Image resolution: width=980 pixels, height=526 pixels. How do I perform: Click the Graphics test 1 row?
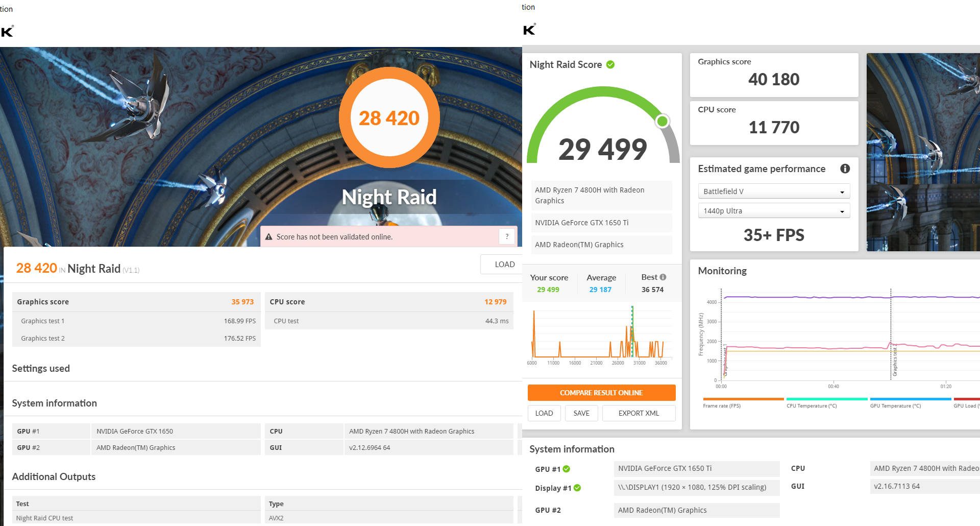click(136, 321)
